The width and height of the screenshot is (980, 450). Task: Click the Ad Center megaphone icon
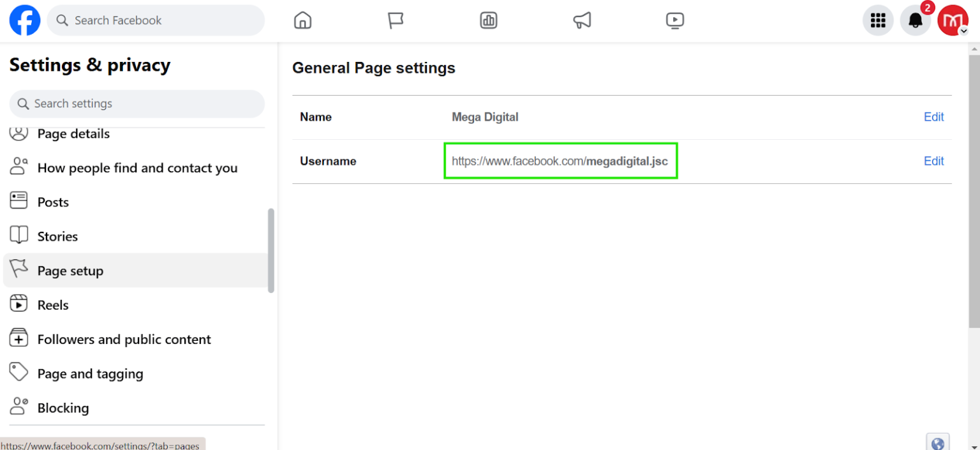pos(582,20)
